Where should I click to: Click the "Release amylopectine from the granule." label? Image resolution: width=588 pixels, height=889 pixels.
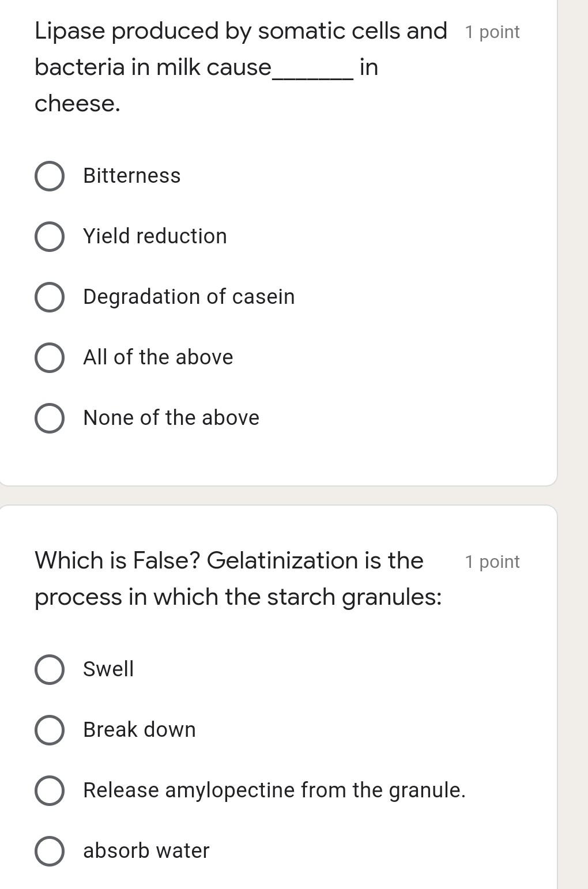pyautogui.click(x=274, y=790)
